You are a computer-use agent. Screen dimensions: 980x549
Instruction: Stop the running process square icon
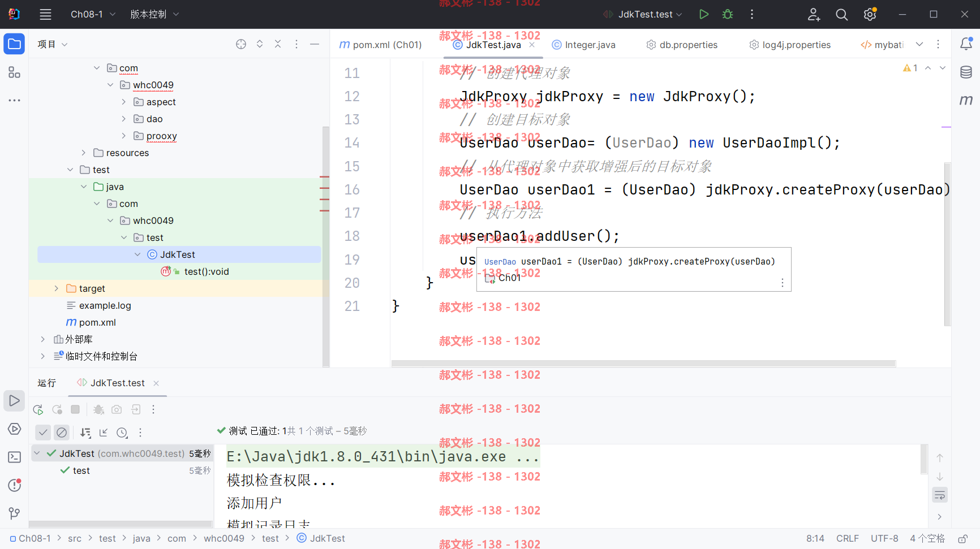point(75,409)
